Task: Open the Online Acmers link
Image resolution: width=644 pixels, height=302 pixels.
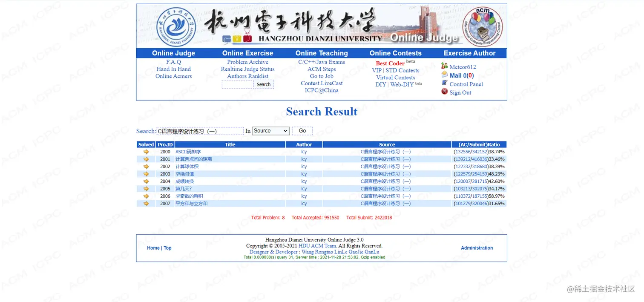Action: point(173,76)
